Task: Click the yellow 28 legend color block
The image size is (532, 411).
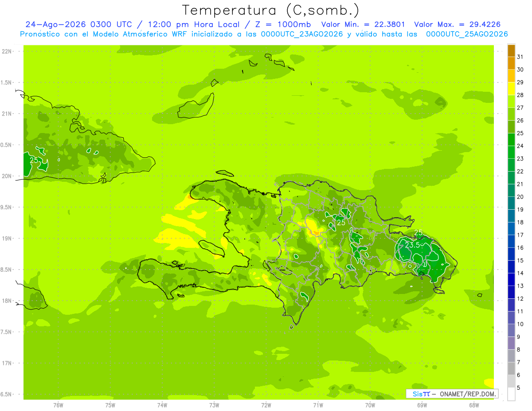Action: coord(511,89)
